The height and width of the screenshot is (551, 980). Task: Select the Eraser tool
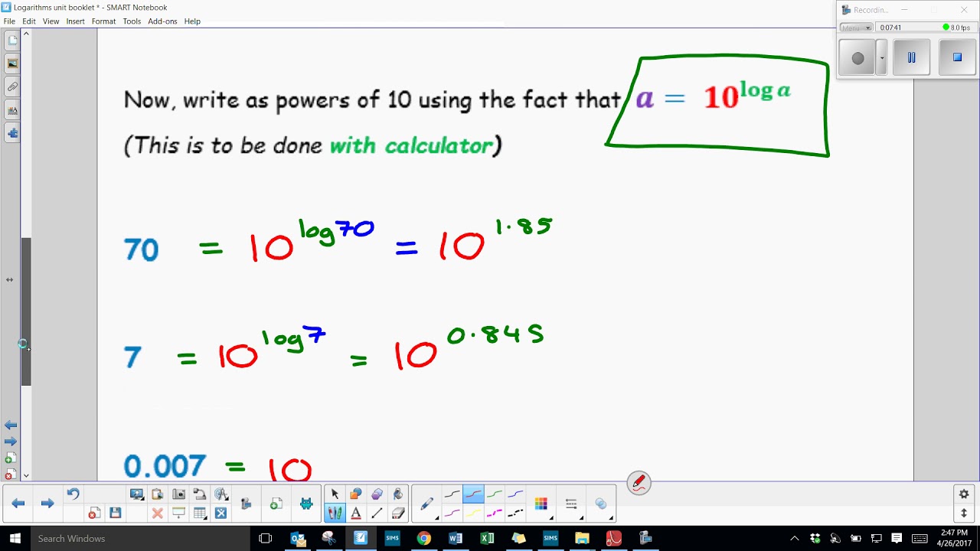pyautogui.click(x=398, y=513)
